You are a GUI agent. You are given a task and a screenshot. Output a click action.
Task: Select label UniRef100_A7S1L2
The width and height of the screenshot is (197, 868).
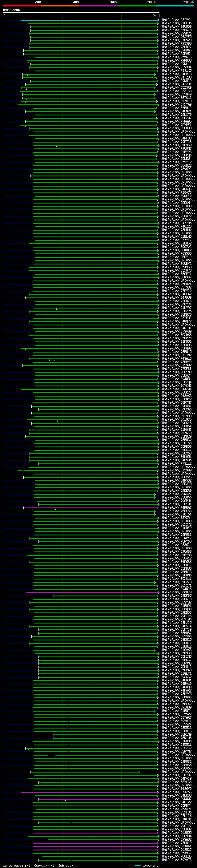177,464
